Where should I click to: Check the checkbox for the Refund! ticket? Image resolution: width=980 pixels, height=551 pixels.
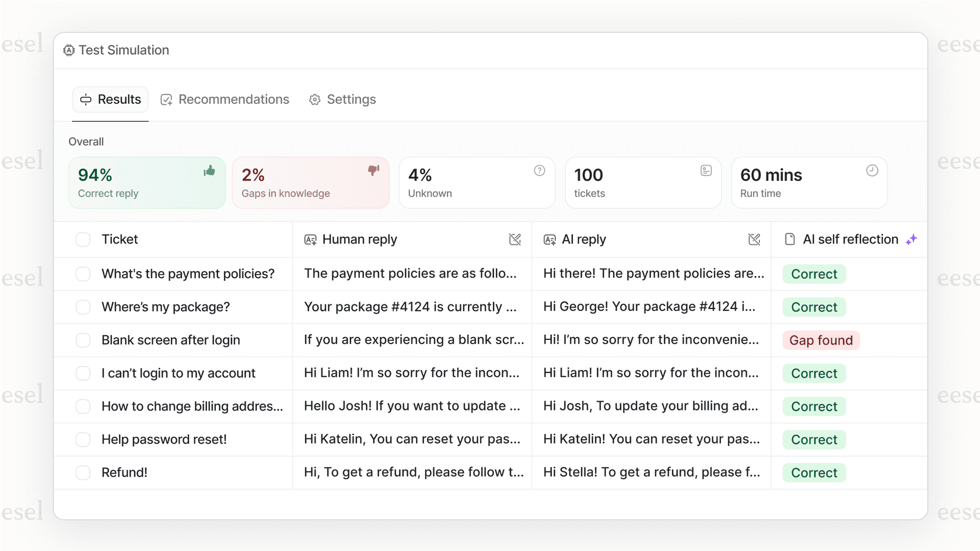point(83,472)
